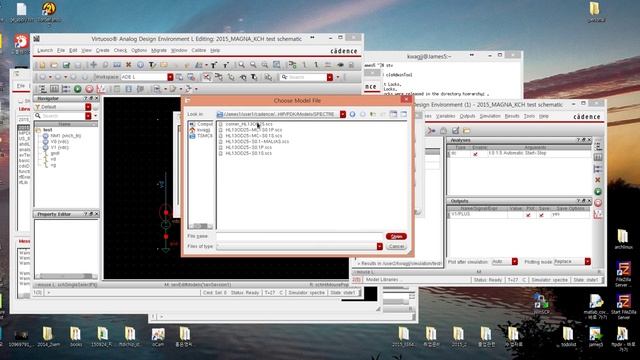Screen dimensions: 640x360
Task: Click the open folder icon in ADE toolbar
Action: point(467,131)
